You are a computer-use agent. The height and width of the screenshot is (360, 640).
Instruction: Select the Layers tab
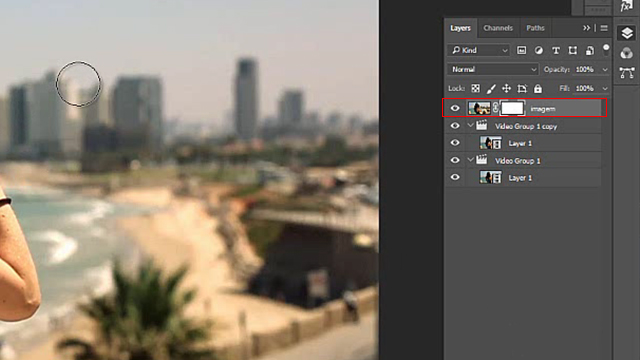[x=460, y=28]
